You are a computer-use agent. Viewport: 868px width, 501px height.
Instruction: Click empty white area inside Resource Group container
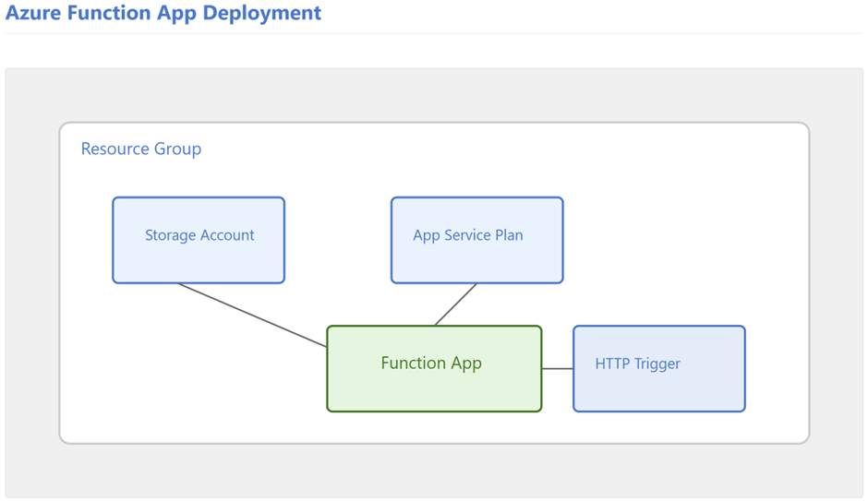pos(664,221)
